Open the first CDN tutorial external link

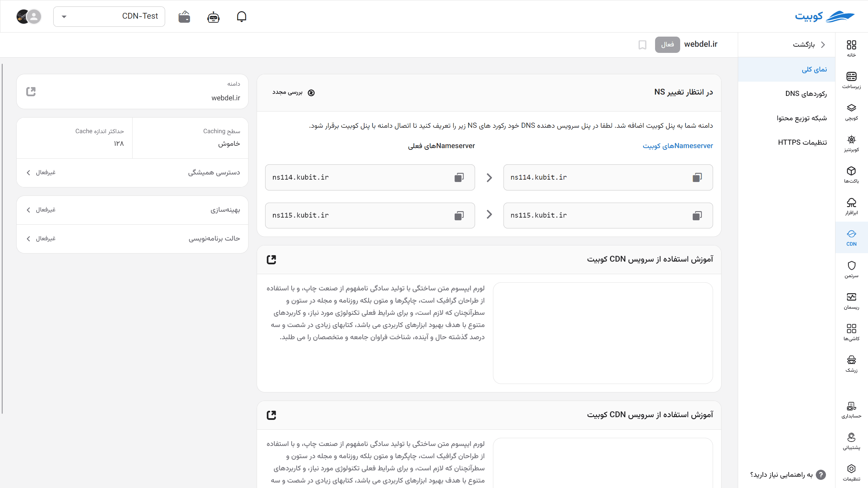(x=271, y=260)
